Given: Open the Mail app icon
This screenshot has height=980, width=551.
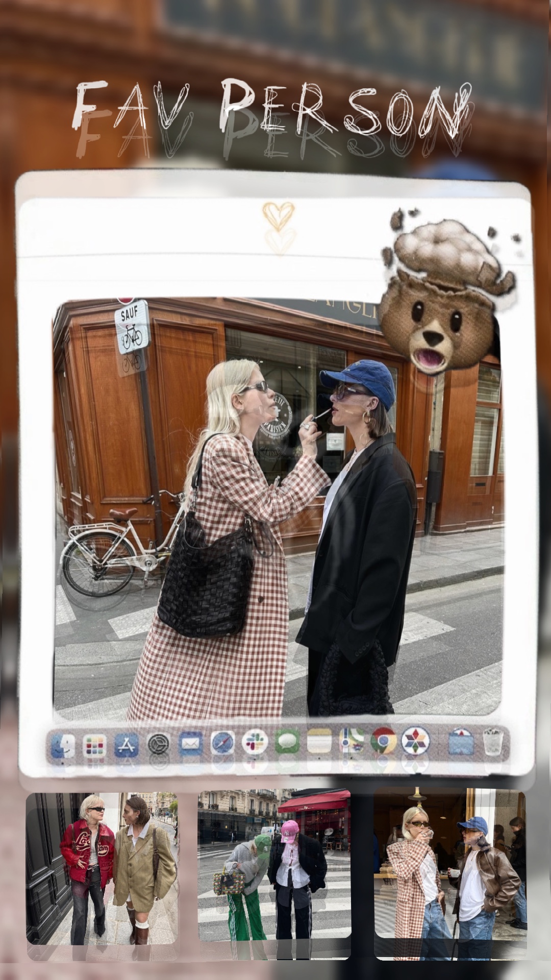Looking at the screenshot, I should pyautogui.click(x=191, y=744).
